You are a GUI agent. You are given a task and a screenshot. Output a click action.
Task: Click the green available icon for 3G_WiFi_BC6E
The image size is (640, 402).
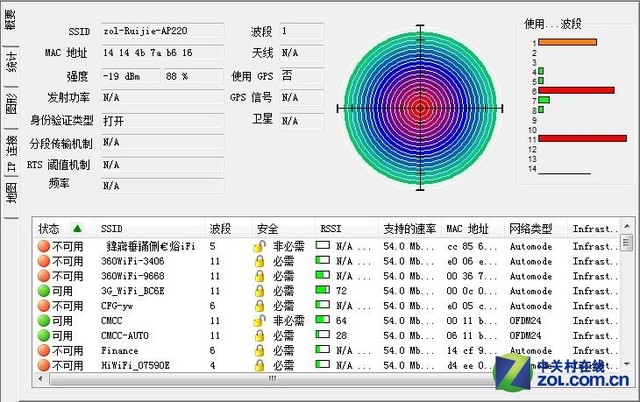43,291
